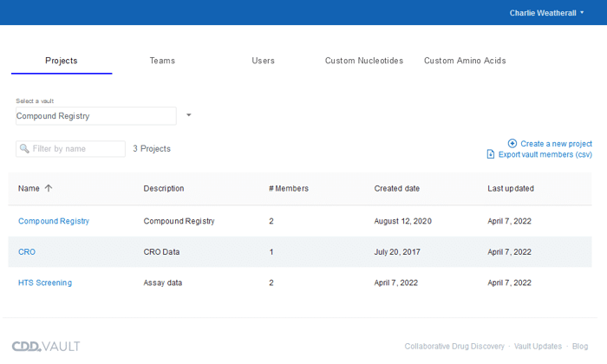
Task: Open the Charlie Weatherall user menu
Action: tap(546, 13)
